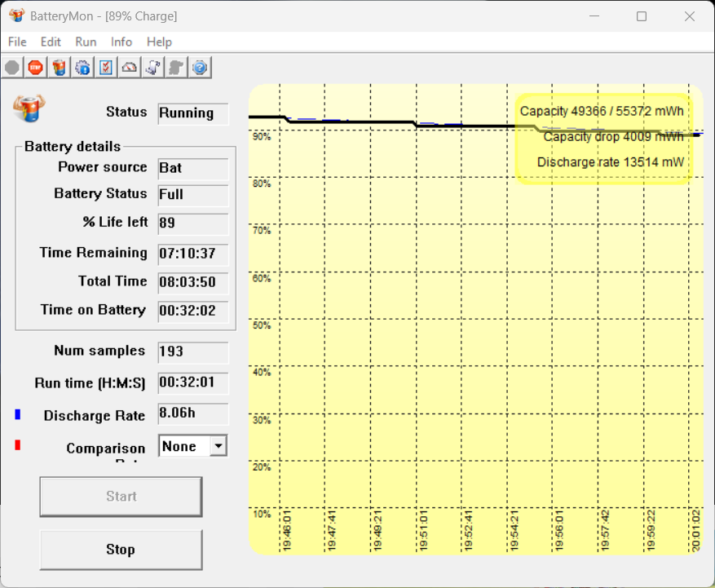Screen dimensions: 715x588
Task: Click the Num samples value 193
Action: (193, 351)
